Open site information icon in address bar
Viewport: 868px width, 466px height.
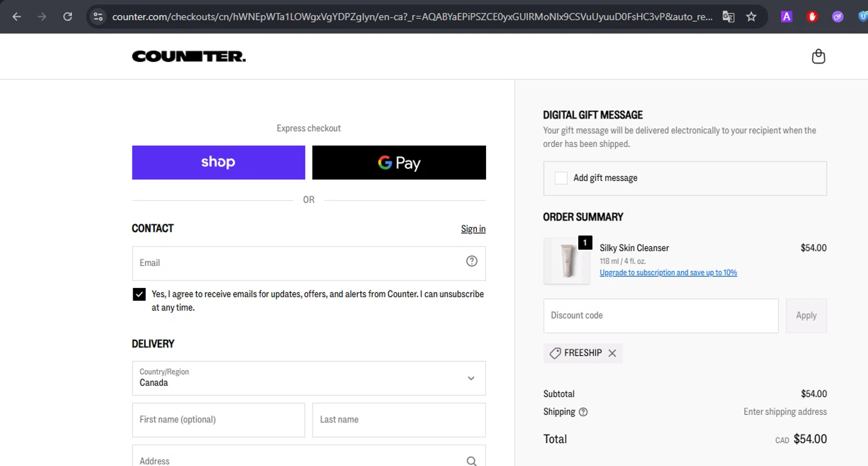click(x=98, y=17)
